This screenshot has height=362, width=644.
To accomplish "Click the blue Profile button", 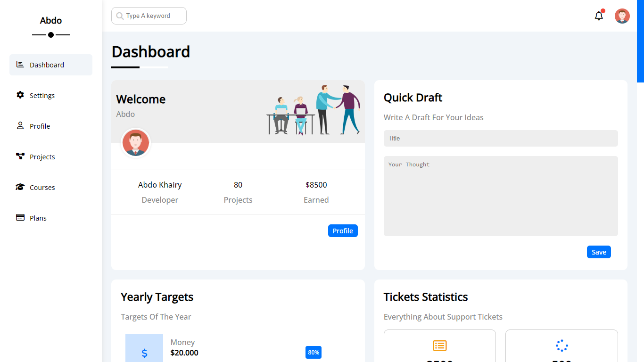I will point(343,230).
